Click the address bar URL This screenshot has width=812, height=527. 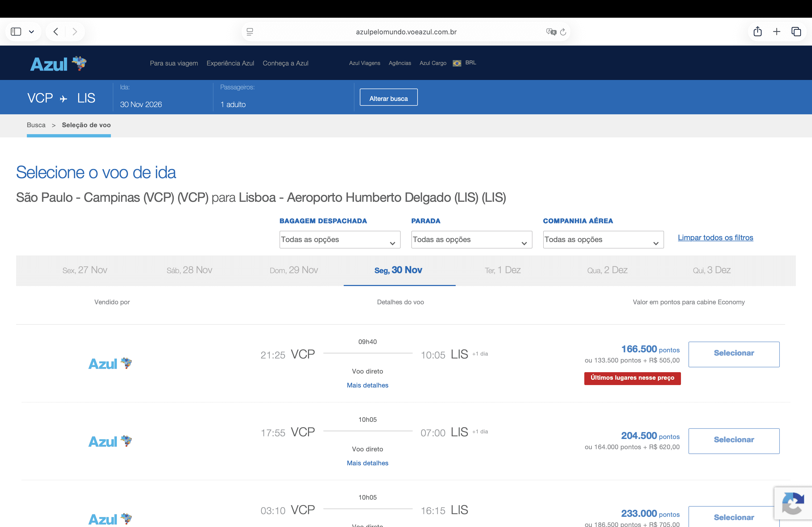406,32
